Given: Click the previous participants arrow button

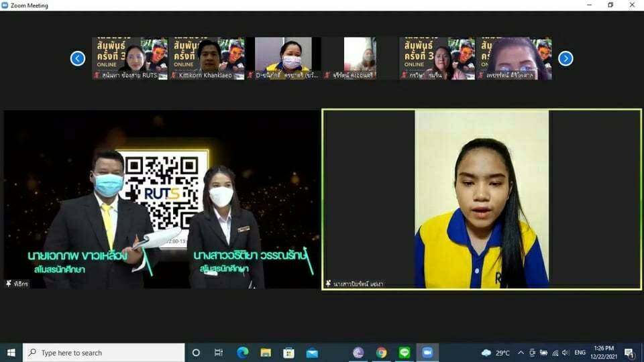Looking at the screenshot, I should [x=78, y=58].
